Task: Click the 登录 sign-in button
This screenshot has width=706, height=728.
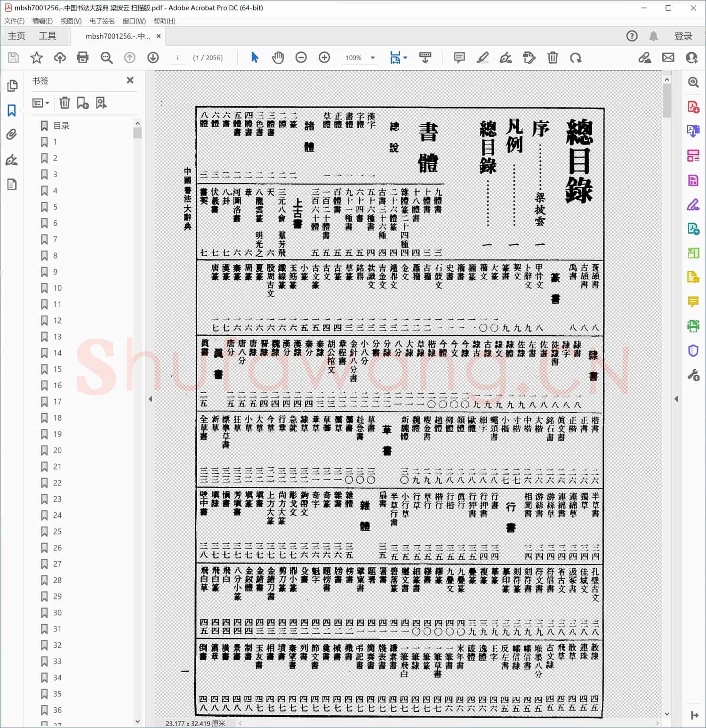Action: click(x=683, y=36)
